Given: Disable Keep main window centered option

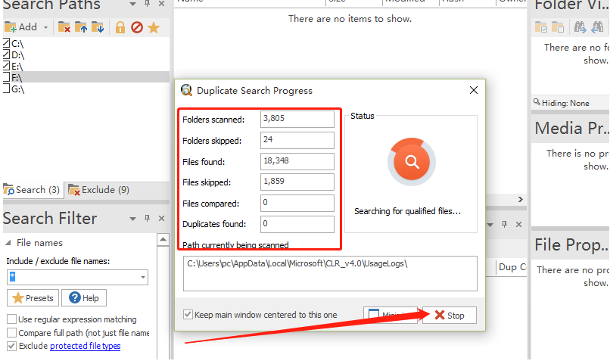Looking at the screenshot, I should 188,315.
